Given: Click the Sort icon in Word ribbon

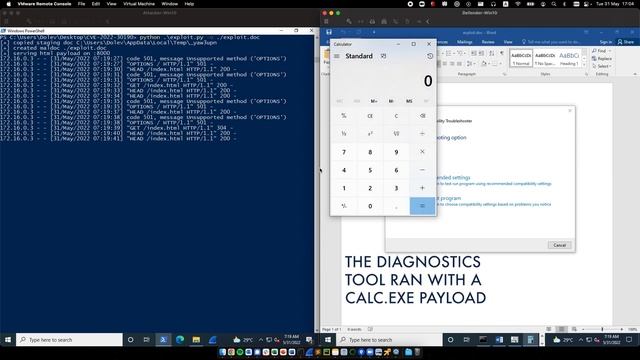Looking at the screenshot, I should coord(492,53).
